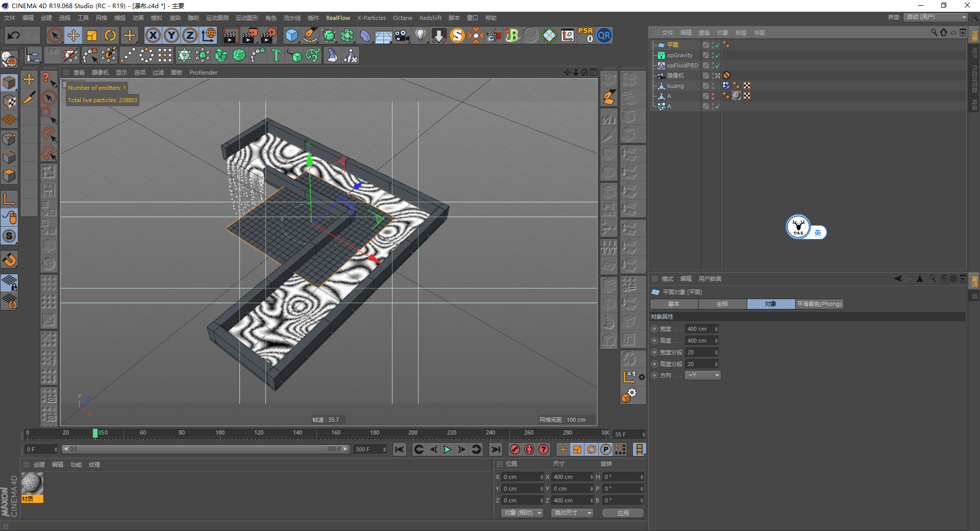Click the Voronoi Fracture green cube icon
Screen dimensions: 980x531
click(239, 55)
